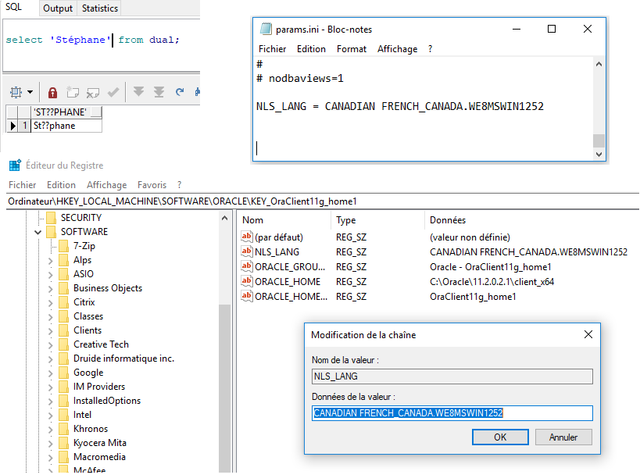Expand the Creative Tech registry key
The height and width of the screenshot is (474, 640).
[50, 345]
